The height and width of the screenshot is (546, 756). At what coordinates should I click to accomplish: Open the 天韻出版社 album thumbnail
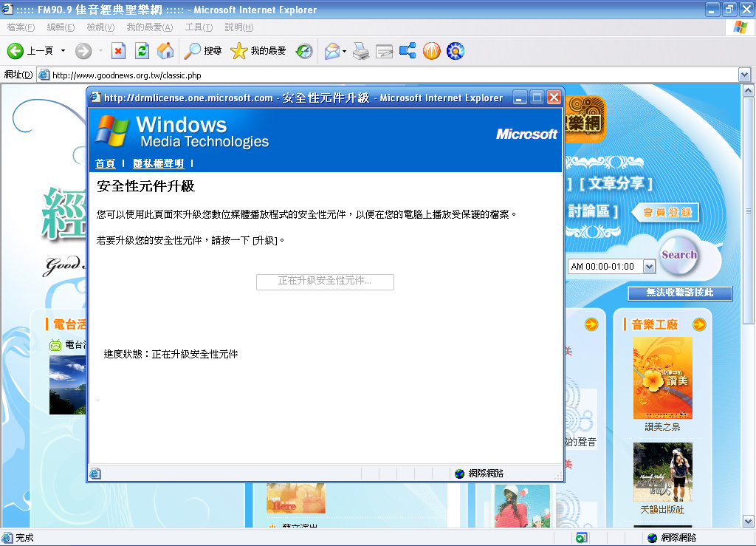(662, 472)
